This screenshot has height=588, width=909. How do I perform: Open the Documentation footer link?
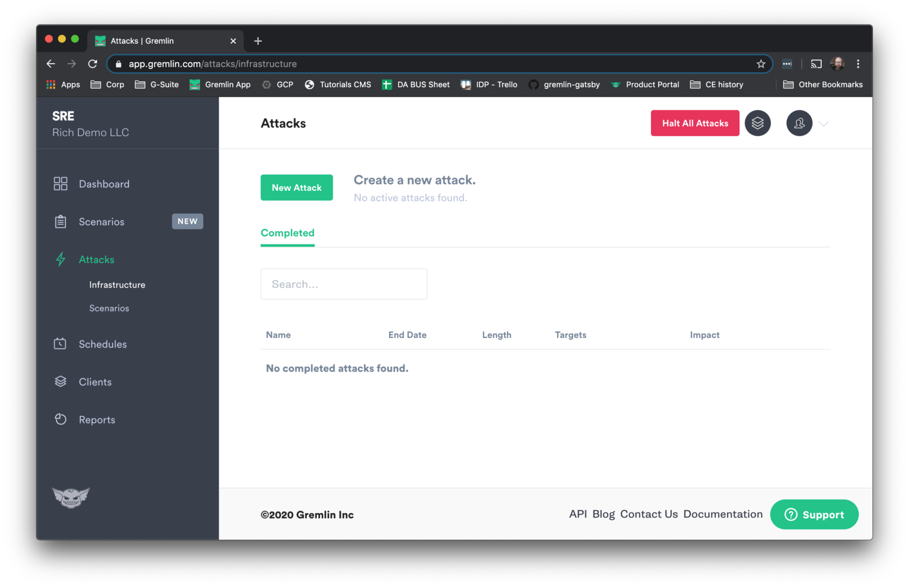(x=723, y=514)
